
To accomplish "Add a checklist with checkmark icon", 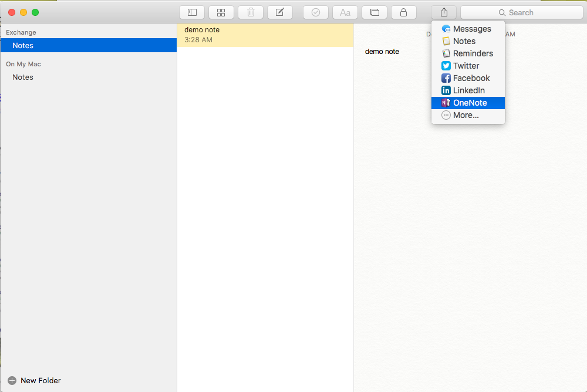I will [x=316, y=12].
